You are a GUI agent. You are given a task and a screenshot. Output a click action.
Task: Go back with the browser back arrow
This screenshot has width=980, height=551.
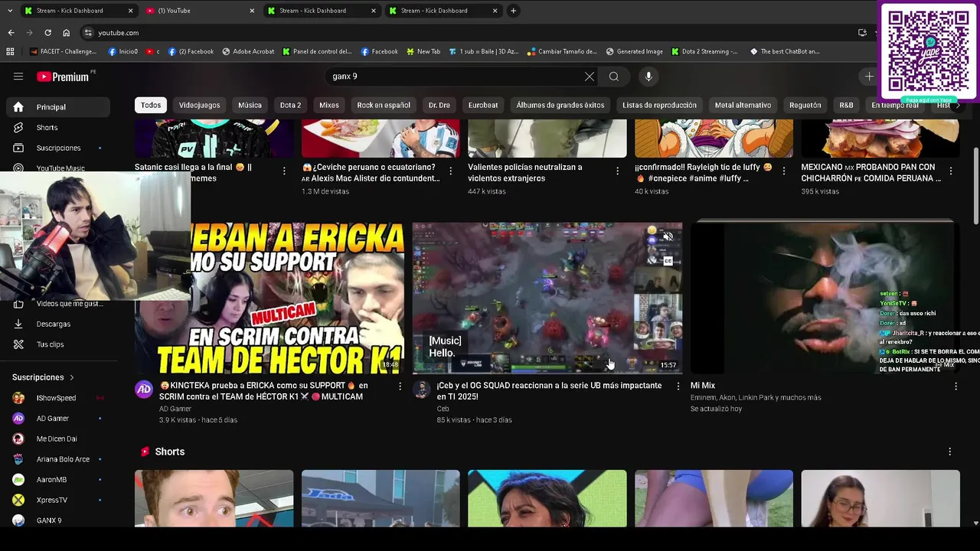11,33
